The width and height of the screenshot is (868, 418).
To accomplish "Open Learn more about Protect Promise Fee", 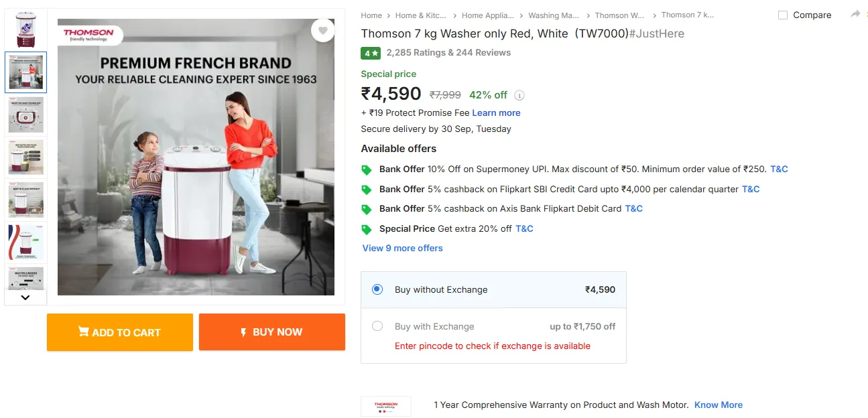I will (496, 113).
